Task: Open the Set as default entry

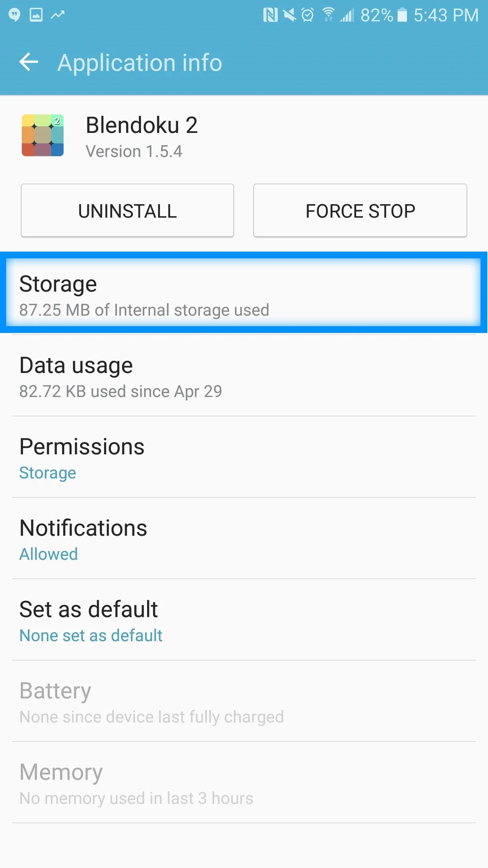Action: click(x=244, y=619)
